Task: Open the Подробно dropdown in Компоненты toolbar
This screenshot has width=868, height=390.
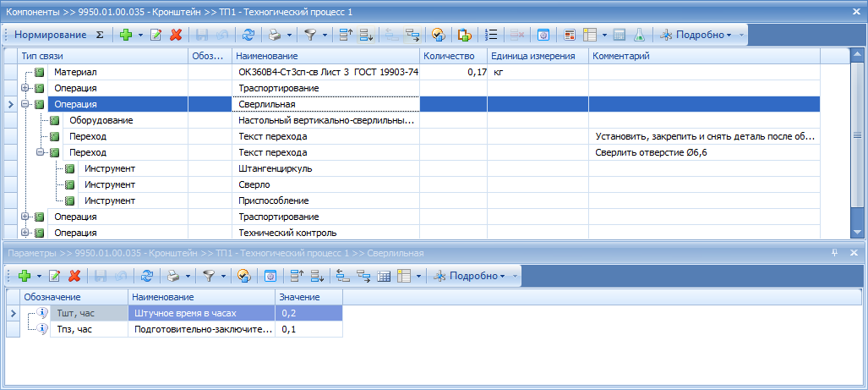Action: tap(696, 35)
